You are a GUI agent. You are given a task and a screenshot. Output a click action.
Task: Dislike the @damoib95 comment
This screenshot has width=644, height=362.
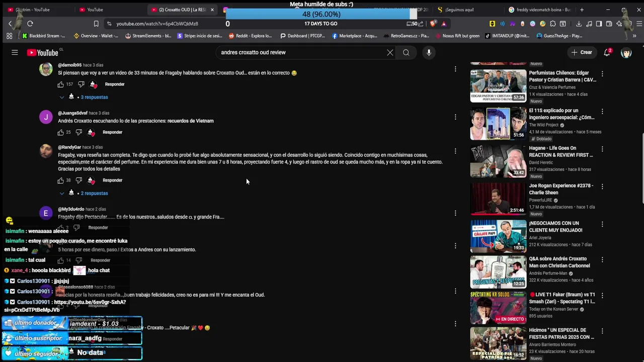[x=81, y=84]
